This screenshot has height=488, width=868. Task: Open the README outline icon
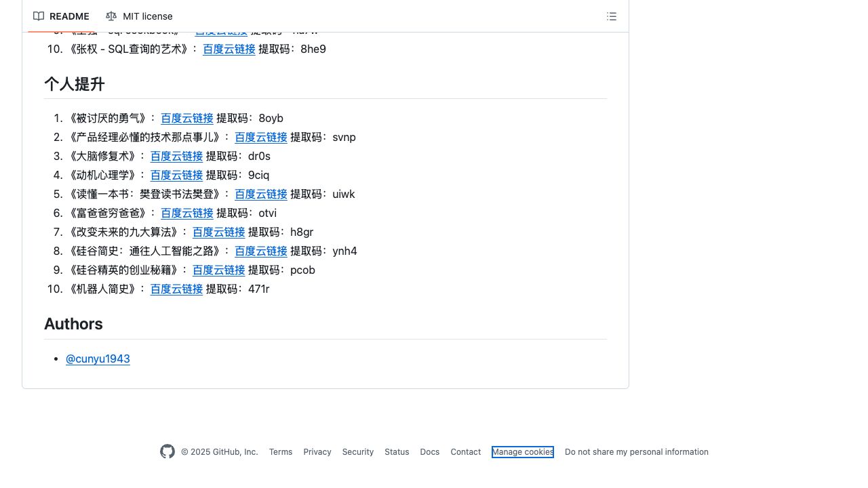[x=612, y=16]
